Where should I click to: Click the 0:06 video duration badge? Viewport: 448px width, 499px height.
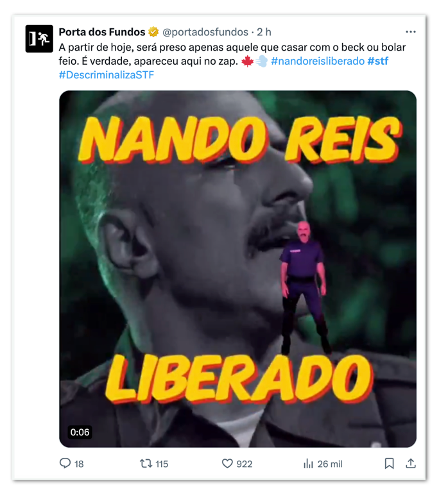click(x=80, y=432)
